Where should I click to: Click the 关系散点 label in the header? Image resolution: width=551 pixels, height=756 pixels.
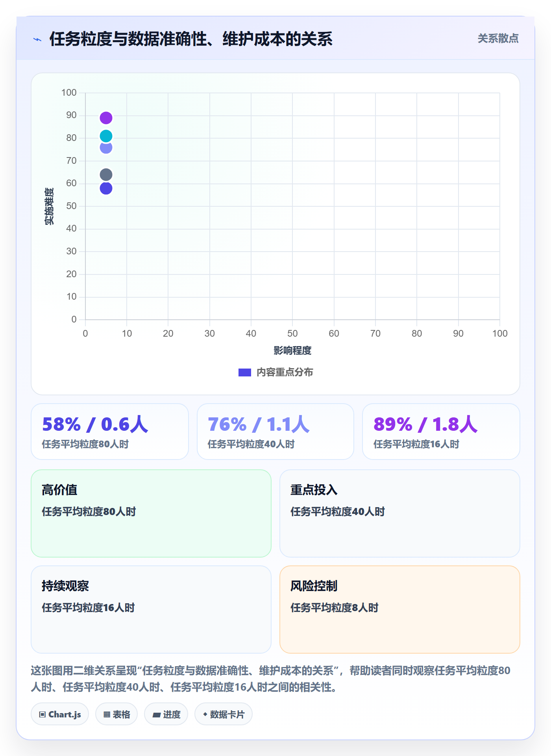click(498, 39)
